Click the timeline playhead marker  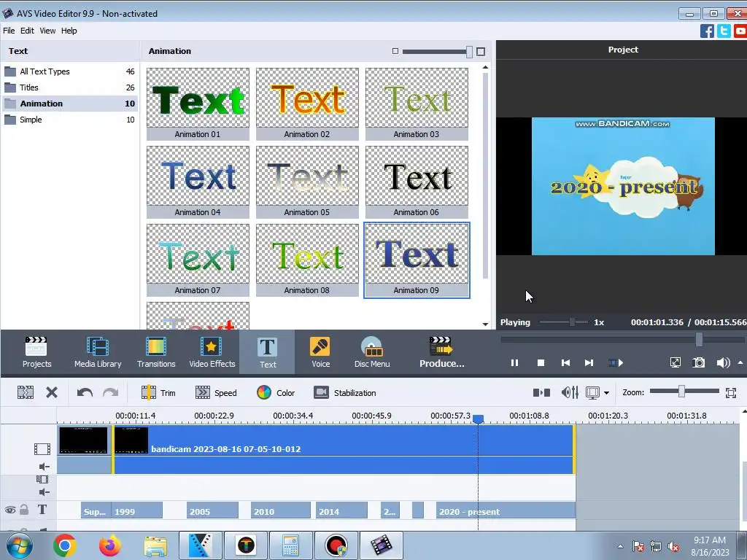pos(478,419)
